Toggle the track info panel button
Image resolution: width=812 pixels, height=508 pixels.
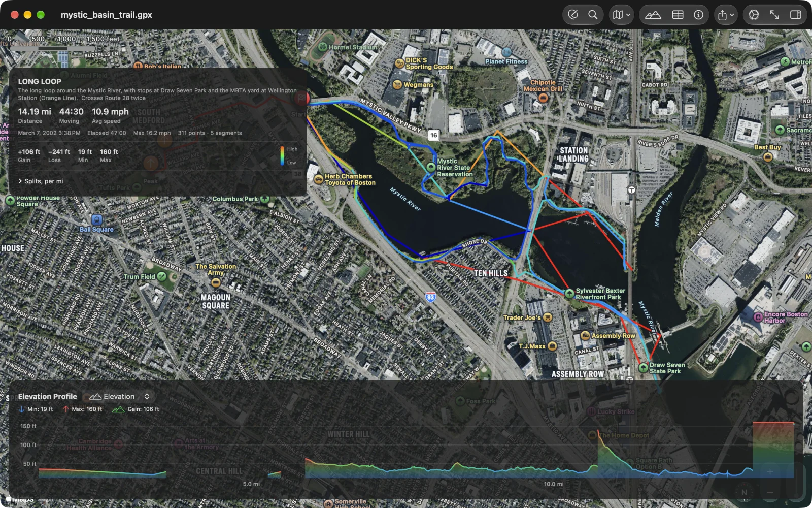pos(698,15)
